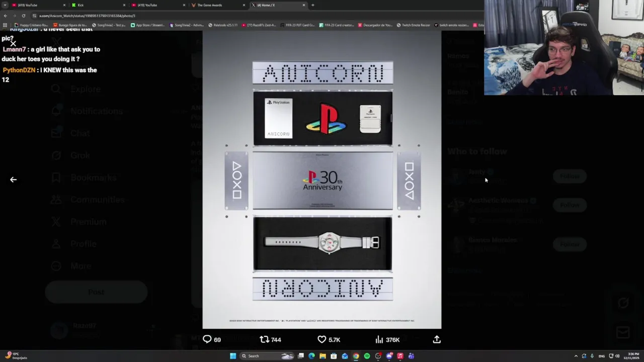The image size is (644, 362).
Task: Open Mail app from taskbar
Action: click(x=345, y=356)
